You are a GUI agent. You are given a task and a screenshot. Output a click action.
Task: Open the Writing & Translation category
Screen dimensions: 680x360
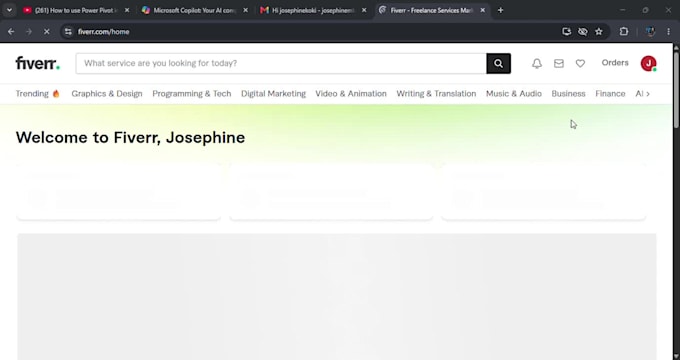[x=436, y=94]
